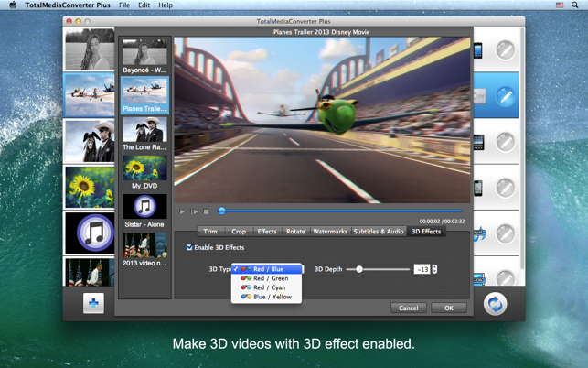Image resolution: width=588 pixels, height=368 pixels.
Task: Select music note thumbnail in main file list
Action: pyautogui.click(x=90, y=233)
